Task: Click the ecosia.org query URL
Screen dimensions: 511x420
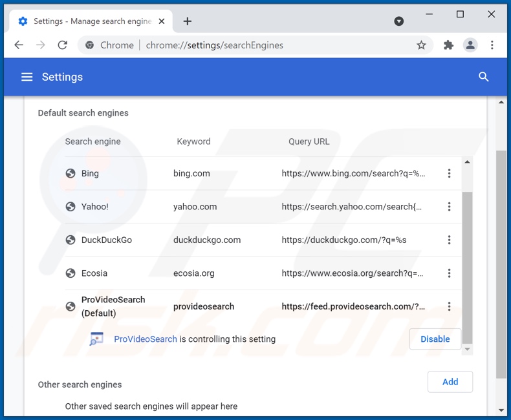Action: (x=353, y=273)
